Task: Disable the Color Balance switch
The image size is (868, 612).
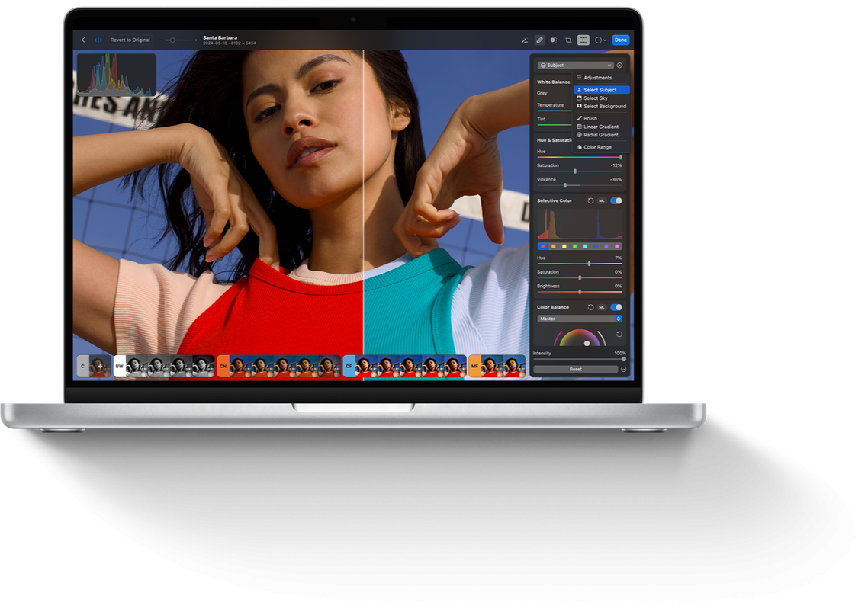Action: (616, 307)
